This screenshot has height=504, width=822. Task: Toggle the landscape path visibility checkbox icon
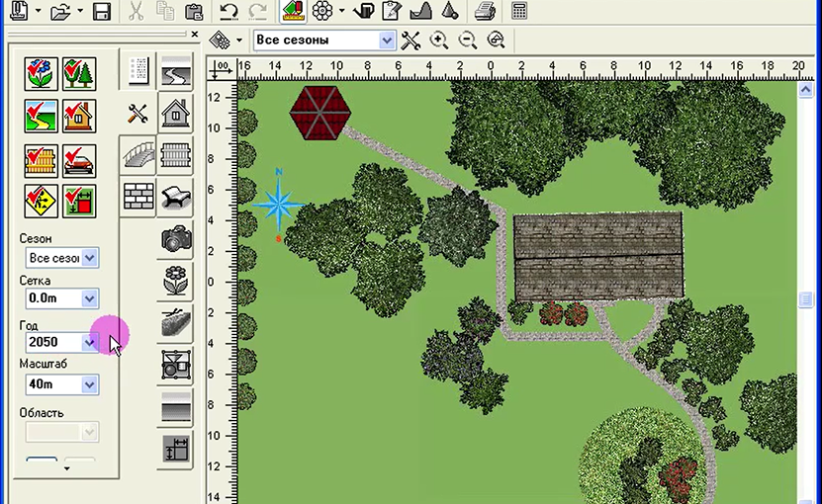(x=41, y=117)
